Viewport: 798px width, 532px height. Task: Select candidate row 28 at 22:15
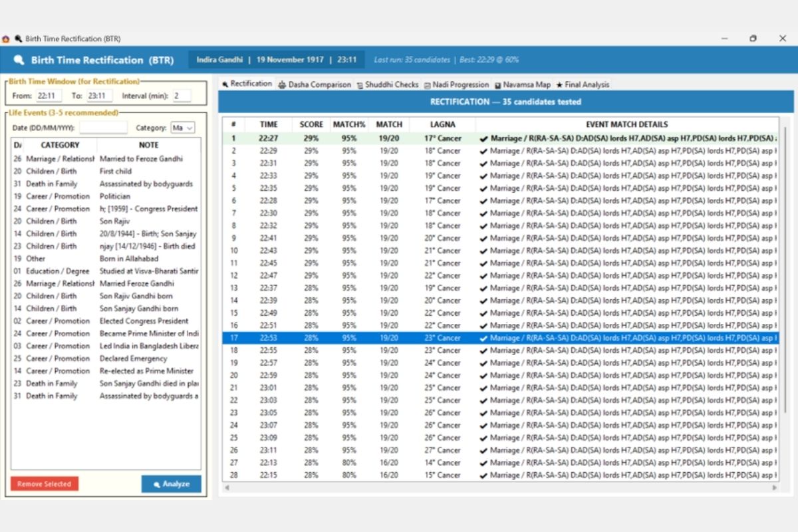(x=500, y=475)
